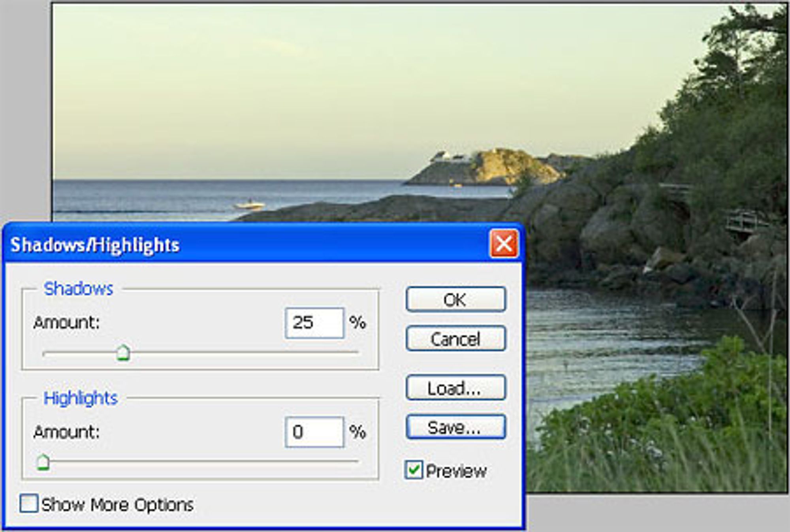Image resolution: width=790 pixels, height=532 pixels.
Task: Click the Shadows Amount percent field
Action: coord(314,323)
